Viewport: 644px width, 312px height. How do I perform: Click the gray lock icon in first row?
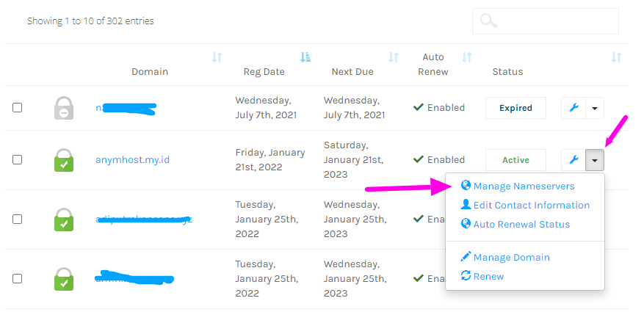(x=64, y=108)
